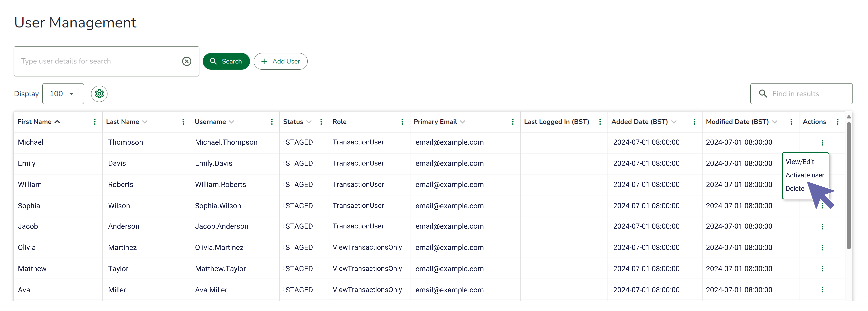Open actions menu for Michael Thompson row
This screenshot has height=311, width=868.
click(x=822, y=143)
